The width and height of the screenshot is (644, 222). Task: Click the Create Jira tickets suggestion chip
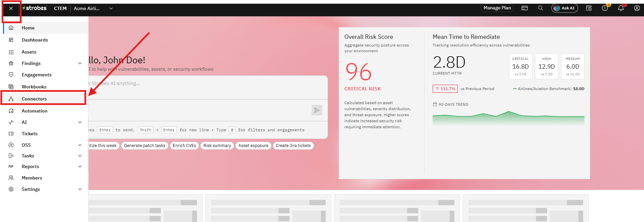[x=293, y=146]
